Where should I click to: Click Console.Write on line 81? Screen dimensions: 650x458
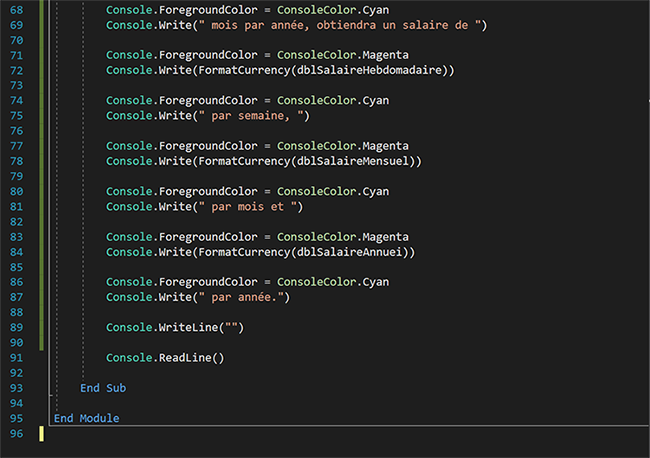149,207
